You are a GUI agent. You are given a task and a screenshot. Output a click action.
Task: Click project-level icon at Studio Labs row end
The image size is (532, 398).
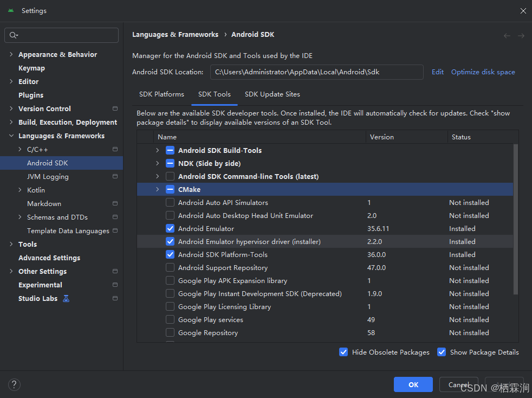point(115,298)
